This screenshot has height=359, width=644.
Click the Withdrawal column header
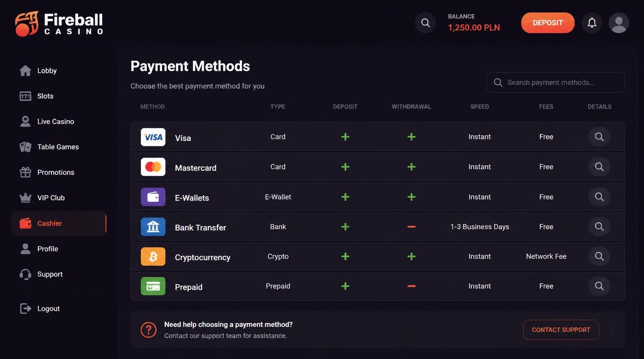click(411, 107)
